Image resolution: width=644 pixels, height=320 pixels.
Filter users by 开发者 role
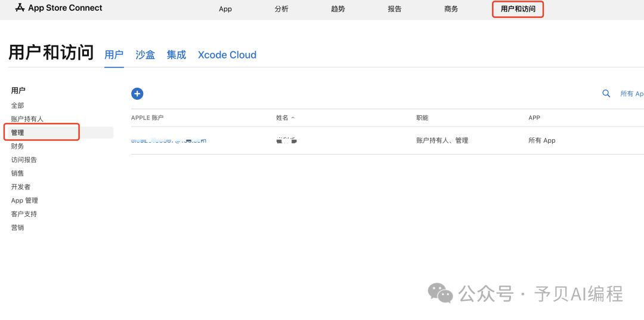click(21, 187)
